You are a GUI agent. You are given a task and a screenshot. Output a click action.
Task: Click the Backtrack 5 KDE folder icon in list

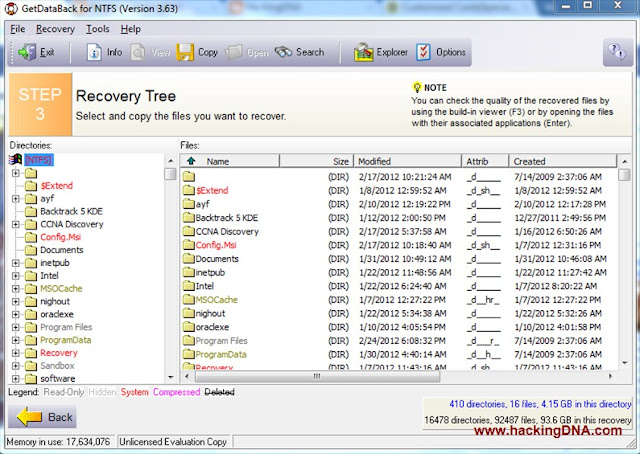coord(189,218)
